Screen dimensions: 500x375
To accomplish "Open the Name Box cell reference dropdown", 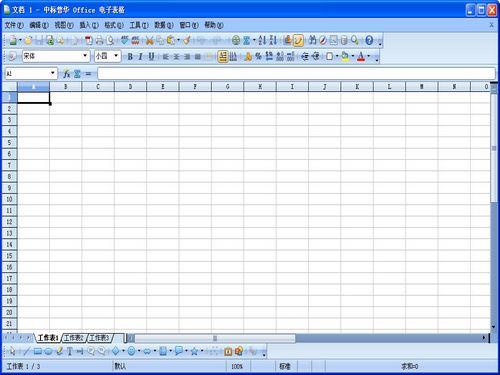I will (53, 73).
